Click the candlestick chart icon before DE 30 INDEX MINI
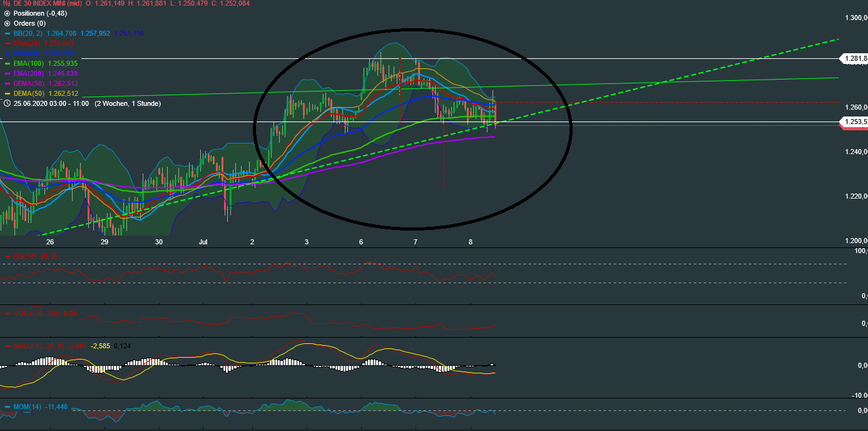Image resolution: width=868 pixels, height=431 pixels. [x=5, y=4]
